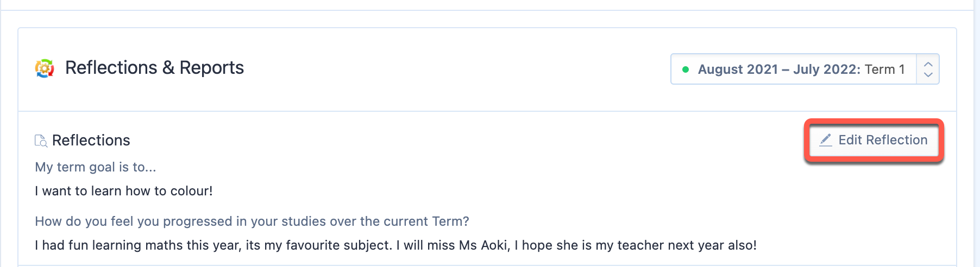This screenshot has width=980, height=267.
Task: Click the 'I want to learn how to colour!' answer
Action: click(x=124, y=191)
